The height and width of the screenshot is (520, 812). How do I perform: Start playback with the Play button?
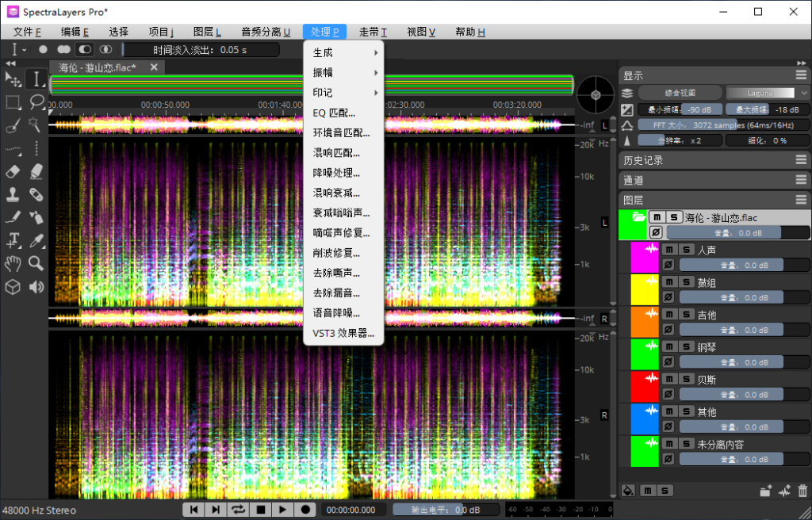click(x=283, y=510)
